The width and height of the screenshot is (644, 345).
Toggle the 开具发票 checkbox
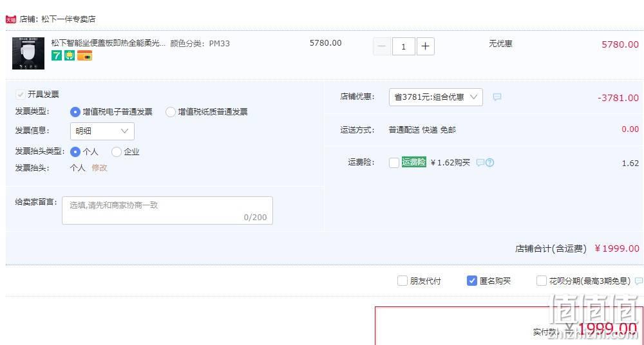pos(20,95)
